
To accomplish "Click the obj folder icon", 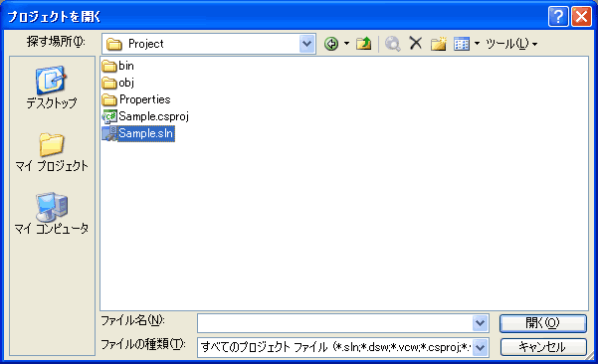I will 109,83.
